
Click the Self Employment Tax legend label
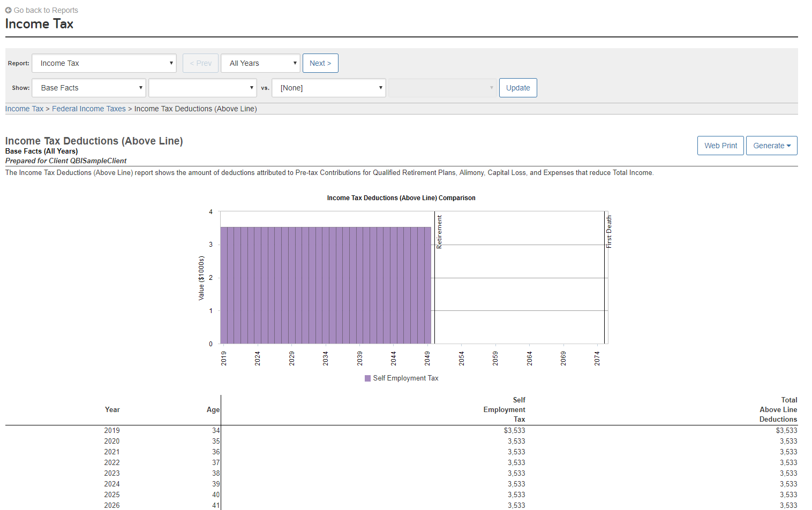pyautogui.click(x=405, y=378)
